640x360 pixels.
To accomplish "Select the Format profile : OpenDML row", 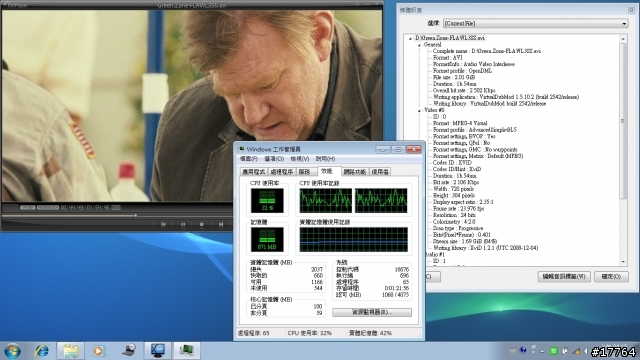I will 462,71.
